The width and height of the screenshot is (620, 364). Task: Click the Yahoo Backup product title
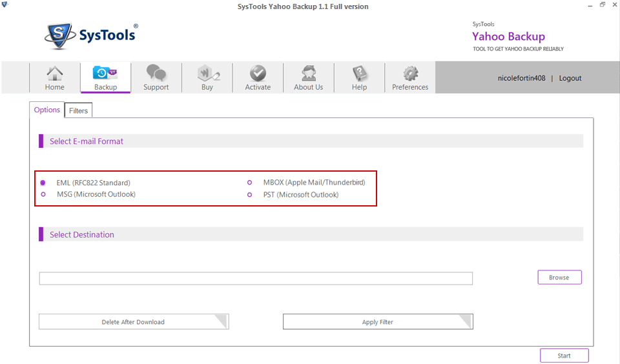[x=508, y=36]
